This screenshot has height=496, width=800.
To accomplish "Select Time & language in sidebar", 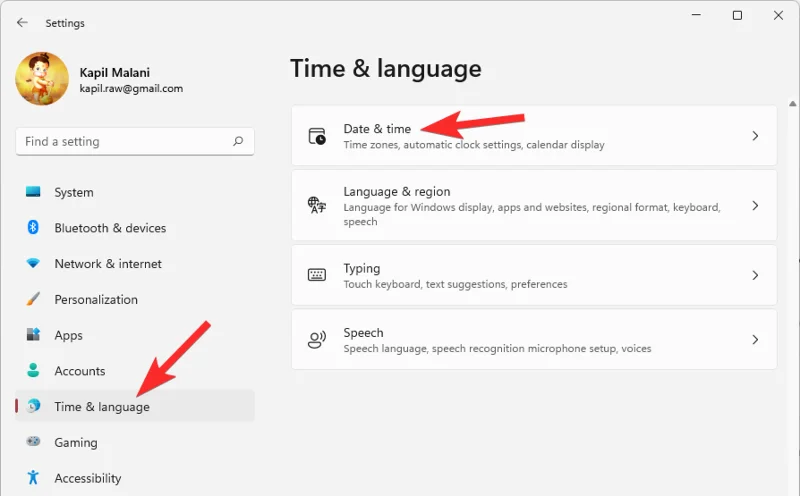I will (102, 407).
